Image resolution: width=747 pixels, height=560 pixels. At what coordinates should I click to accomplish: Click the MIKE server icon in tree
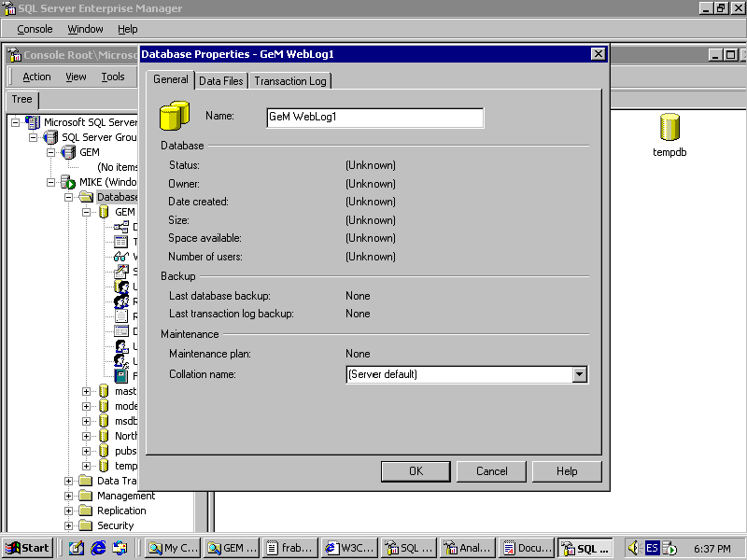coord(68,182)
